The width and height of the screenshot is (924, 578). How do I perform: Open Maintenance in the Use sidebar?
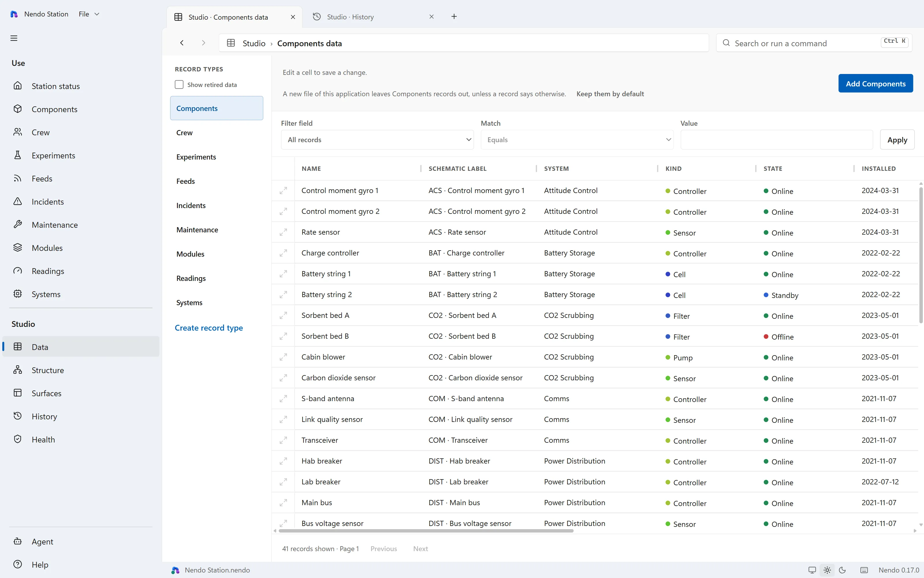pos(81,225)
